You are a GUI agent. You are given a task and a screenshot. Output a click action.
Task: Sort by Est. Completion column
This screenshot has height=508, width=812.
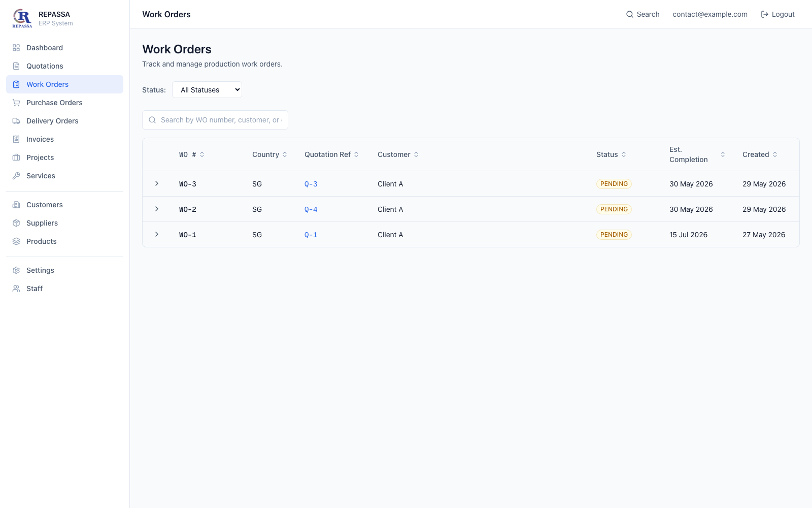pyautogui.click(x=697, y=154)
